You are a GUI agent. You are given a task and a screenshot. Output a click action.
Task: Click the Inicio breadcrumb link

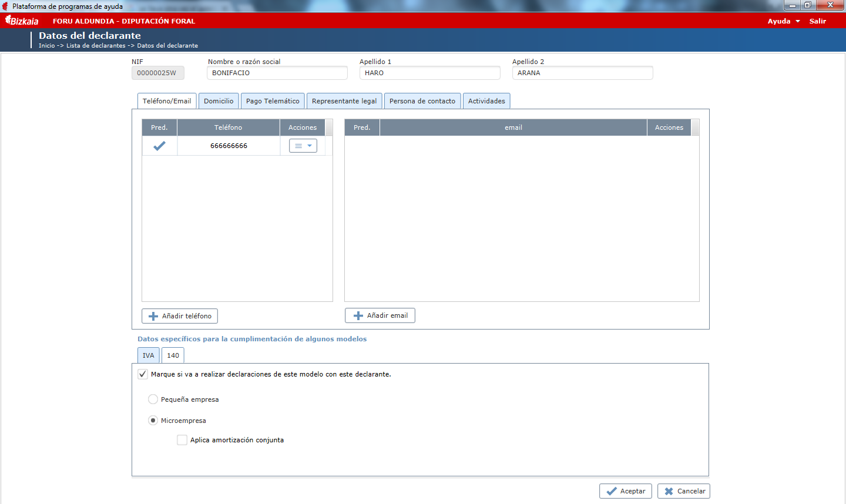(x=47, y=46)
